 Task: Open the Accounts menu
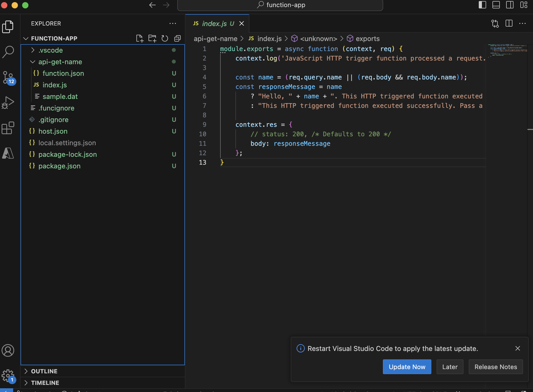(8, 350)
